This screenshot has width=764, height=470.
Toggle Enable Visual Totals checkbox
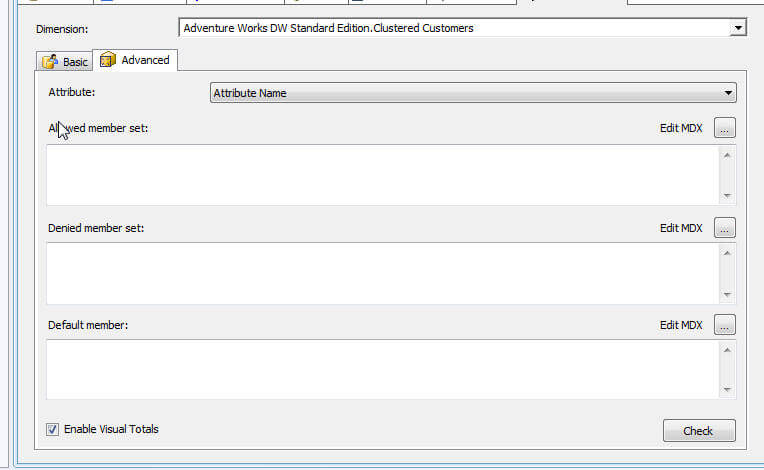click(52, 429)
